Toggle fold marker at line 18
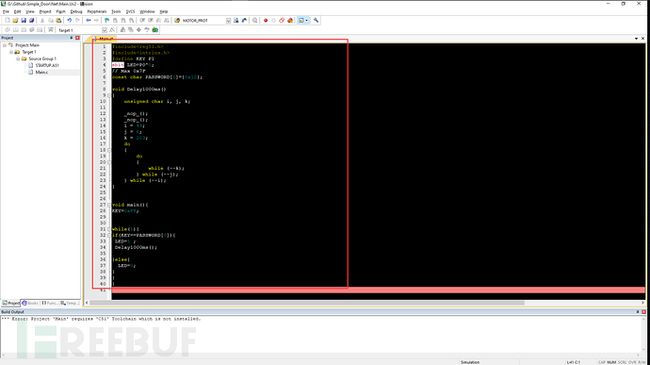The width and height of the screenshot is (650, 365). click(x=109, y=150)
